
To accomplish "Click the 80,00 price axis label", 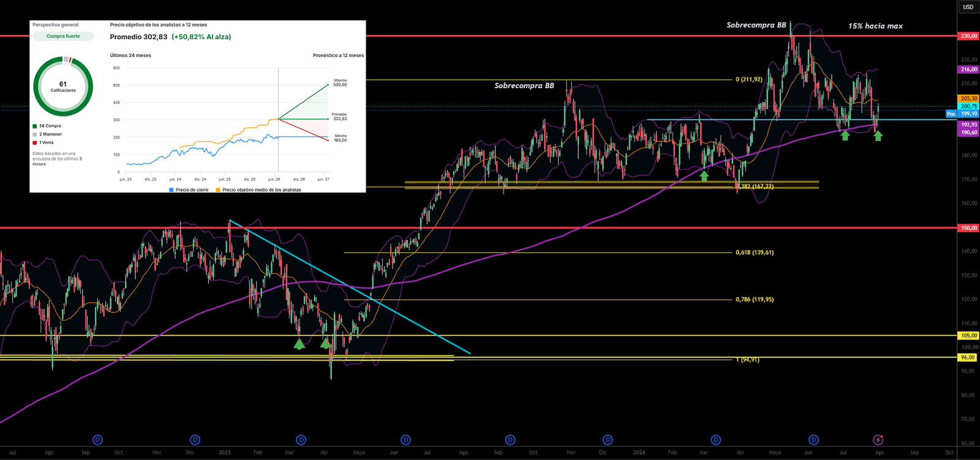I will [x=968, y=395].
